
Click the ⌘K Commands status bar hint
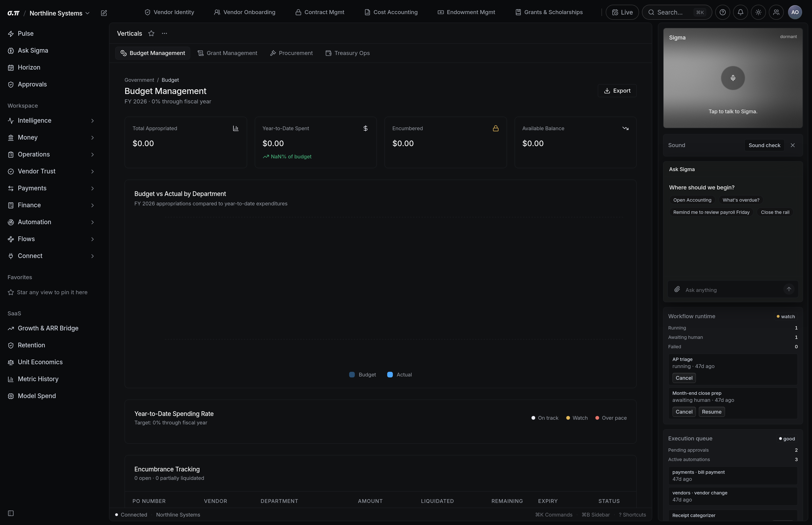[x=554, y=515]
